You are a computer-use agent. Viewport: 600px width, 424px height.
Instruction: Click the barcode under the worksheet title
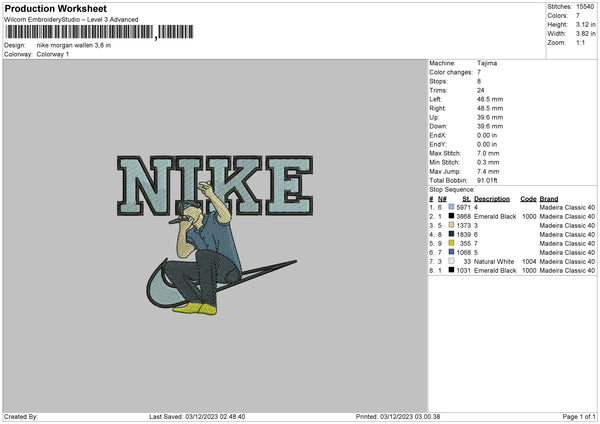(99, 32)
